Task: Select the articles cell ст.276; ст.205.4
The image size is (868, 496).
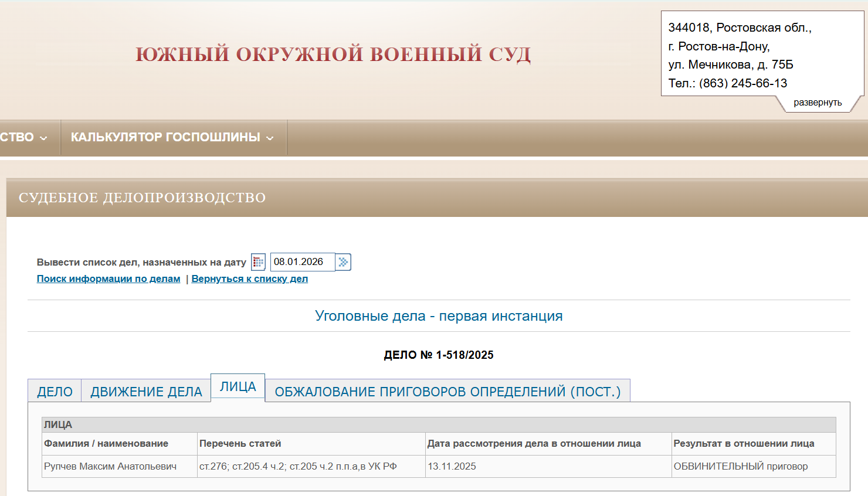Action: [x=298, y=467]
